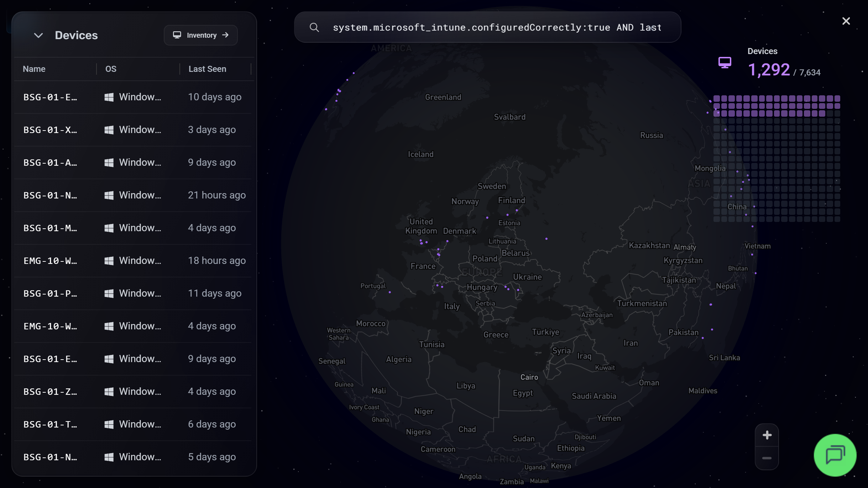Zoom out on the globe map
The image size is (868, 488).
point(767,458)
